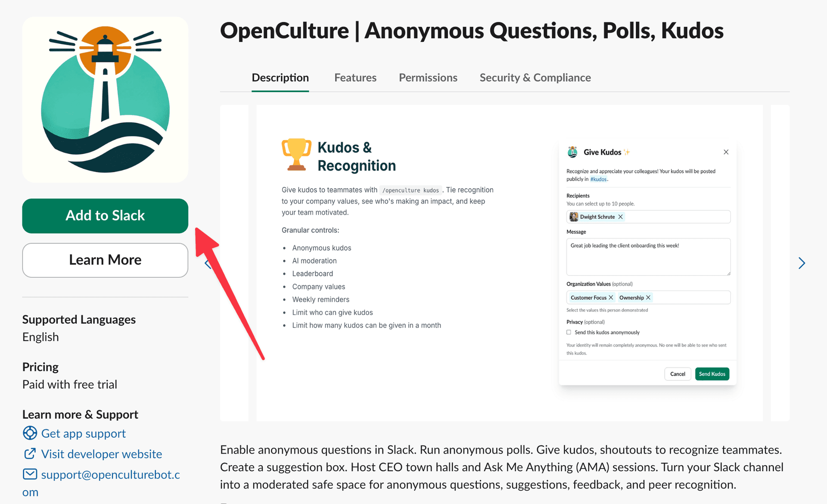
Task: Remove the Customer Focus organization value tag
Action: pyautogui.click(x=611, y=297)
